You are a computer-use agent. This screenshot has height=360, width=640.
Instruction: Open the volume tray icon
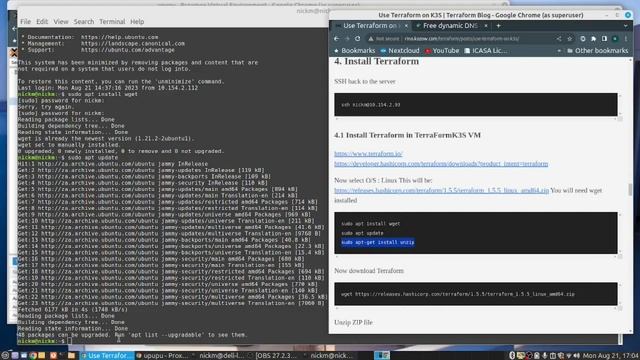tap(576, 356)
